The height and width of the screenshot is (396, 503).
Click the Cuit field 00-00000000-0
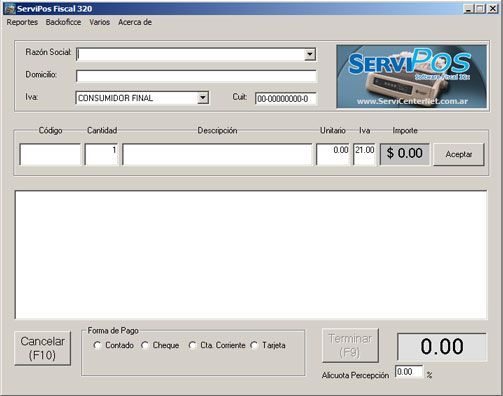(286, 99)
